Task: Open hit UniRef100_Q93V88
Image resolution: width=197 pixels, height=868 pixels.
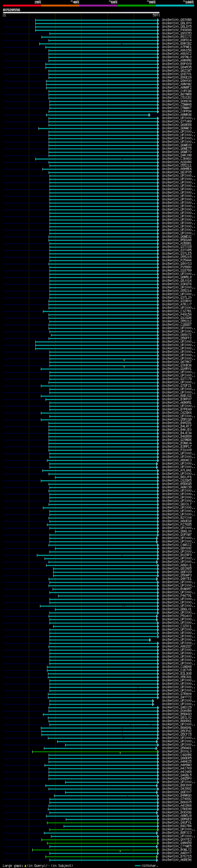Action: (177, 20)
